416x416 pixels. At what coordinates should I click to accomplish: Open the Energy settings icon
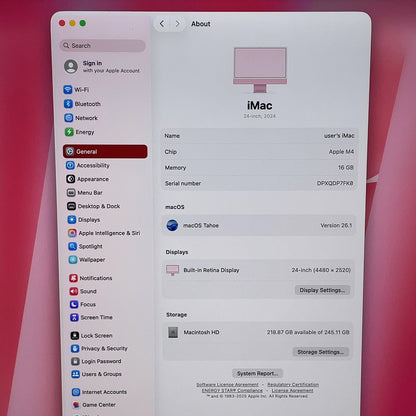69,132
